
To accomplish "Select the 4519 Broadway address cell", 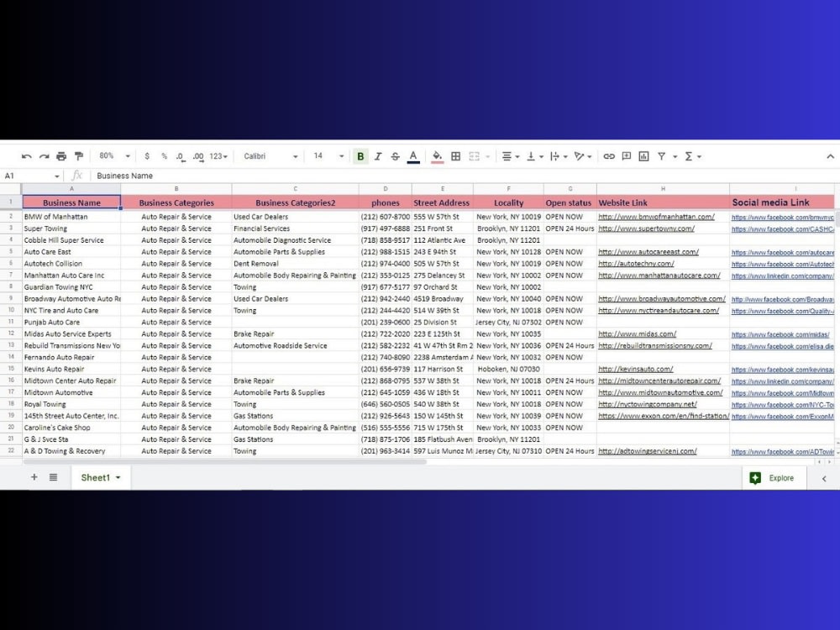I will point(443,299).
